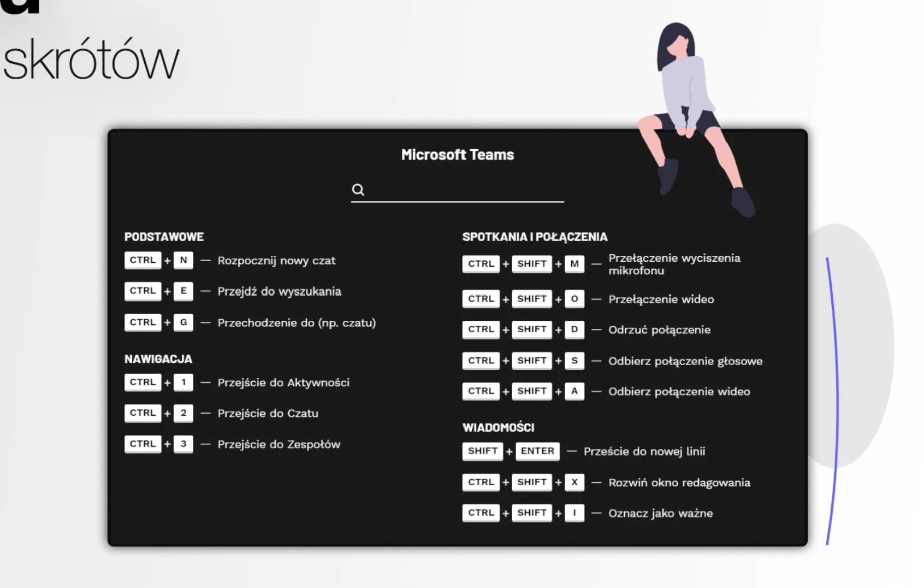Click the search magnifier icon

click(x=358, y=190)
